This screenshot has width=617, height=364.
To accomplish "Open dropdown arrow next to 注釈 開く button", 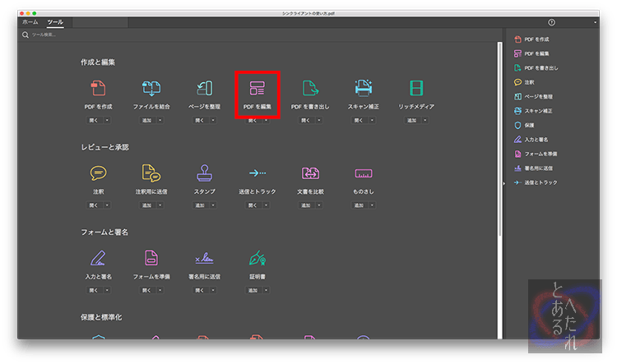I will [107, 205].
